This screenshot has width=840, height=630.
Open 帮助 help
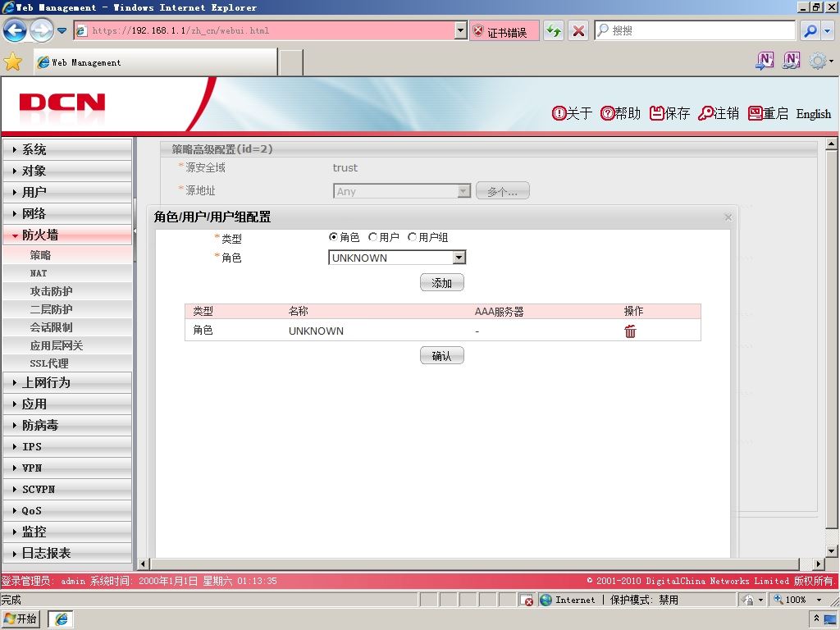(x=620, y=113)
